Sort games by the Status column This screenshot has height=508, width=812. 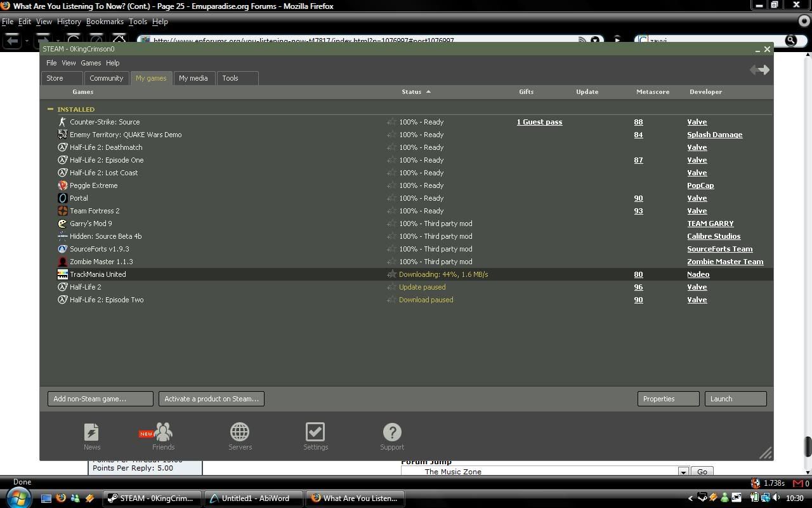(416, 92)
